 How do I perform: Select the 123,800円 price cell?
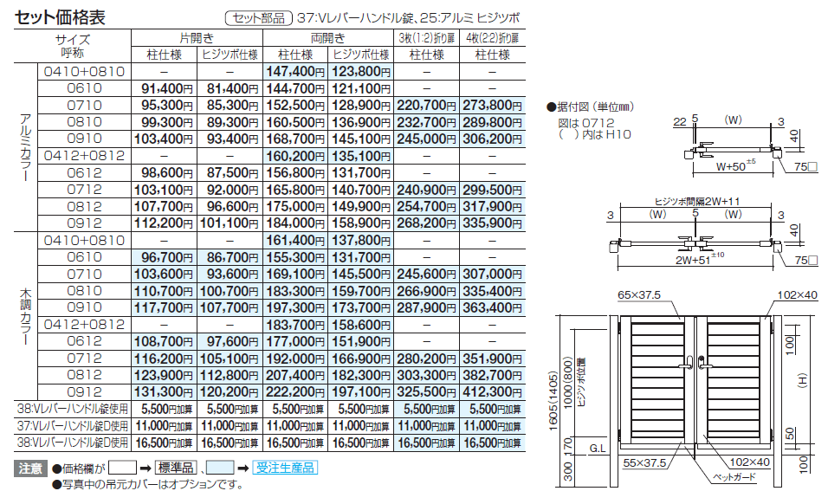click(x=360, y=72)
